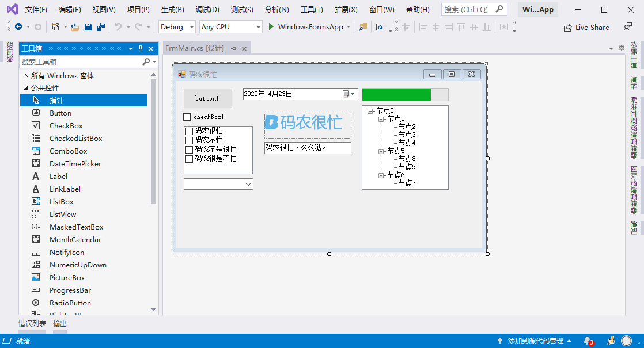Click the undo arrow icon
The image size is (644, 348).
[x=118, y=27]
